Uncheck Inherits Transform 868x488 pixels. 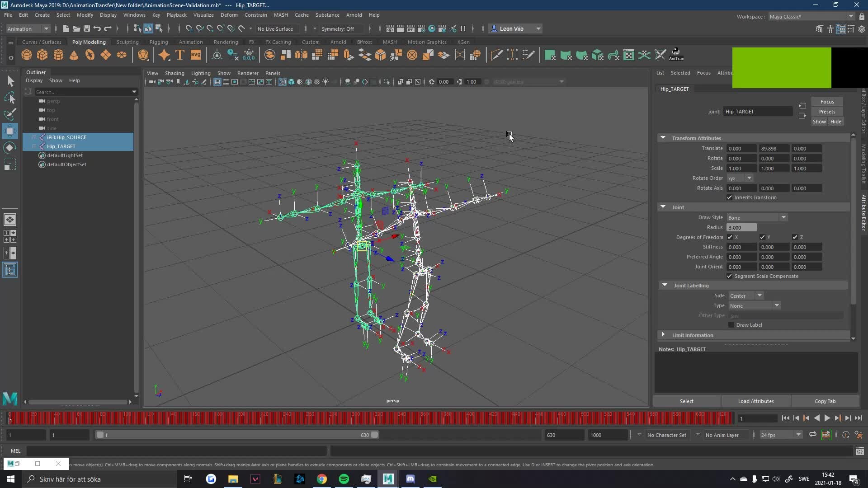click(729, 197)
